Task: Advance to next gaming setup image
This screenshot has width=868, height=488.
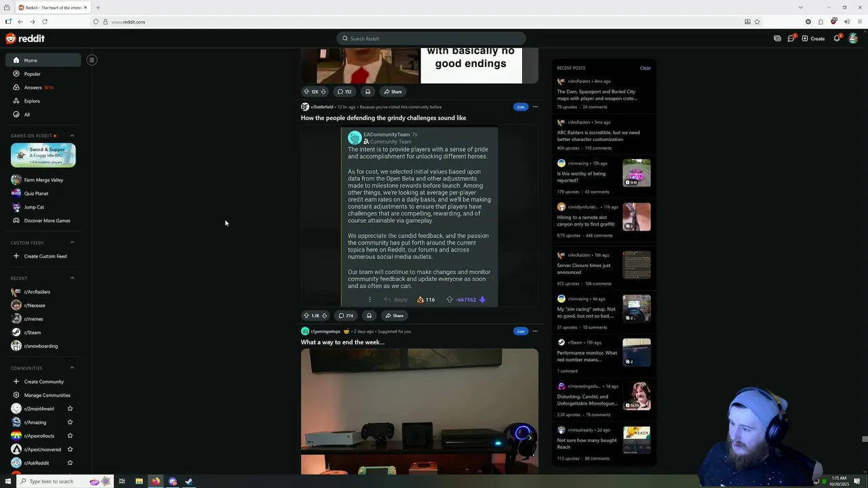Action: (530, 438)
